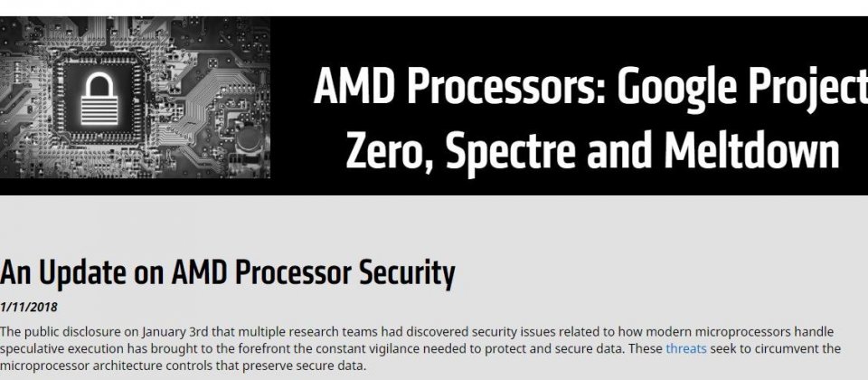The image size is (868, 380).
Task: Click the round capacitor on the circuit board image
Action: 249,139
